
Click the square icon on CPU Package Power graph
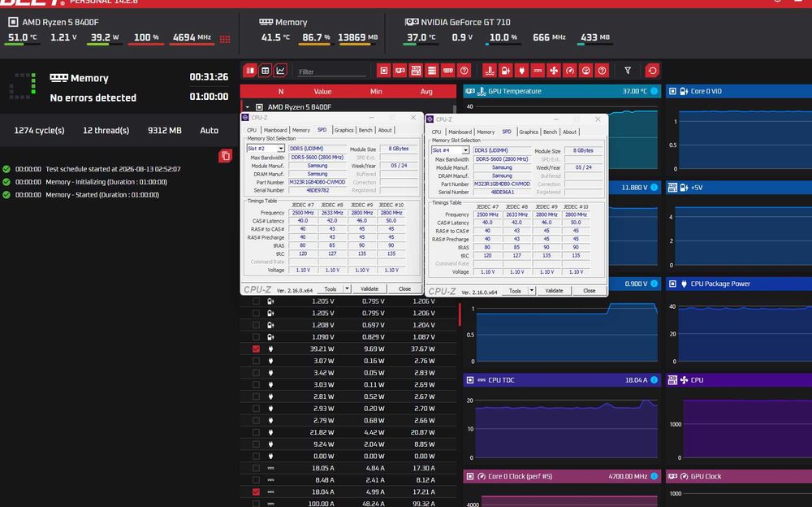pos(672,284)
